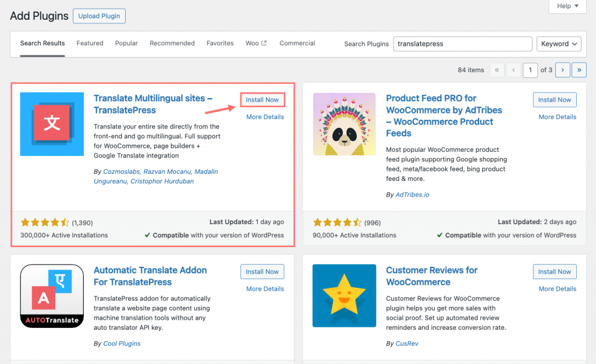Open the Popular plugins tab
The width and height of the screenshot is (596, 364).
[x=126, y=42]
